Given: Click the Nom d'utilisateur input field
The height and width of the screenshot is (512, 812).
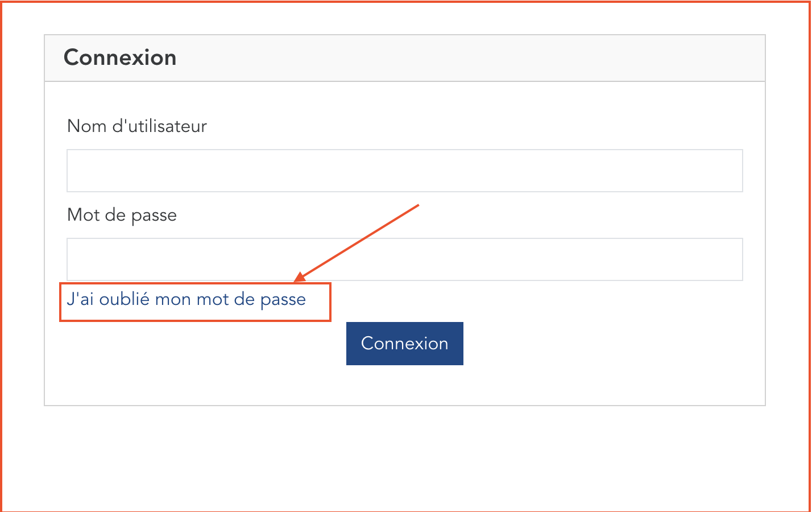Looking at the screenshot, I should coord(404,171).
